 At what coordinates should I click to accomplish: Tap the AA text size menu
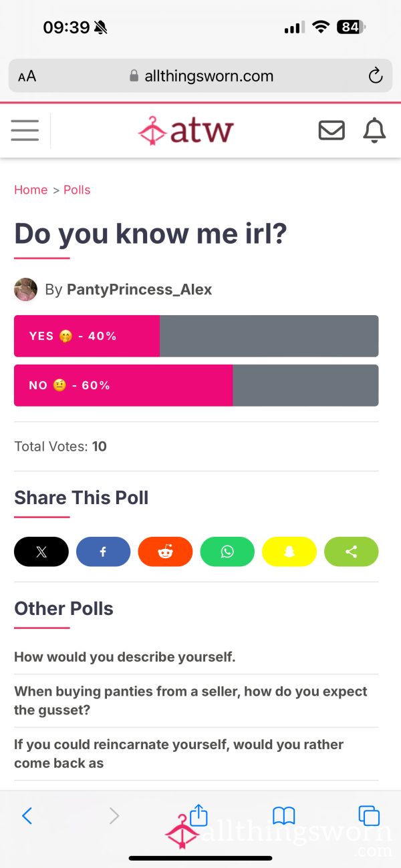pos(27,76)
